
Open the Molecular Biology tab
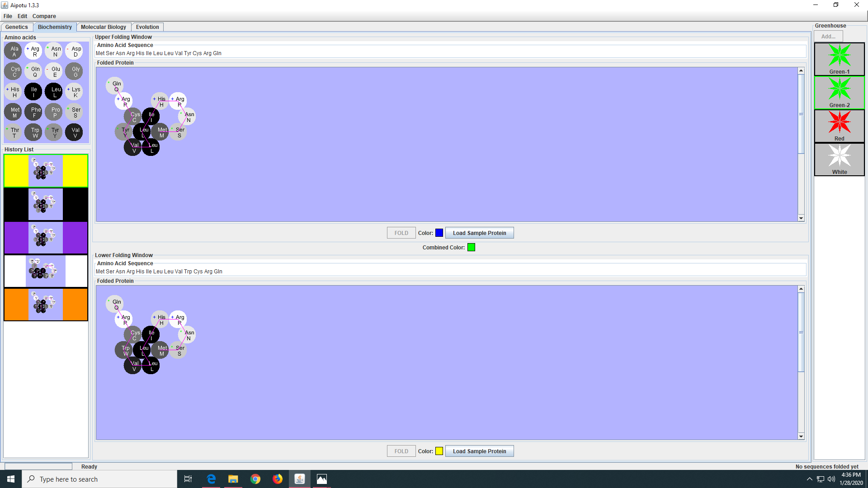click(x=104, y=27)
